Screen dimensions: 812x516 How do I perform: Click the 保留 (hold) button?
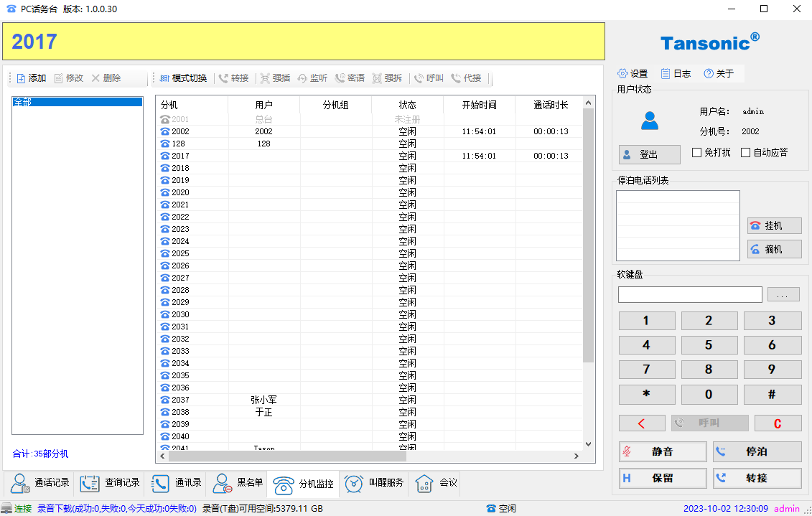pyautogui.click(x=663, y=478)
